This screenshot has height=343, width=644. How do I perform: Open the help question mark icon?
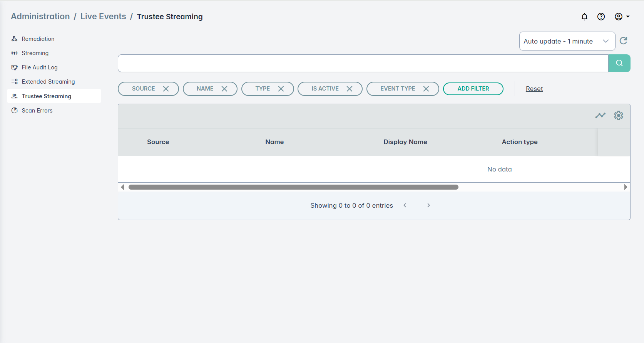[x=601, y=17]
